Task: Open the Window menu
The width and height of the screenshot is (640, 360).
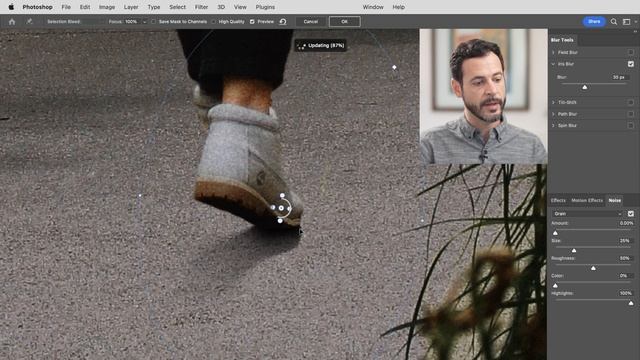Action: coord(373,7)
